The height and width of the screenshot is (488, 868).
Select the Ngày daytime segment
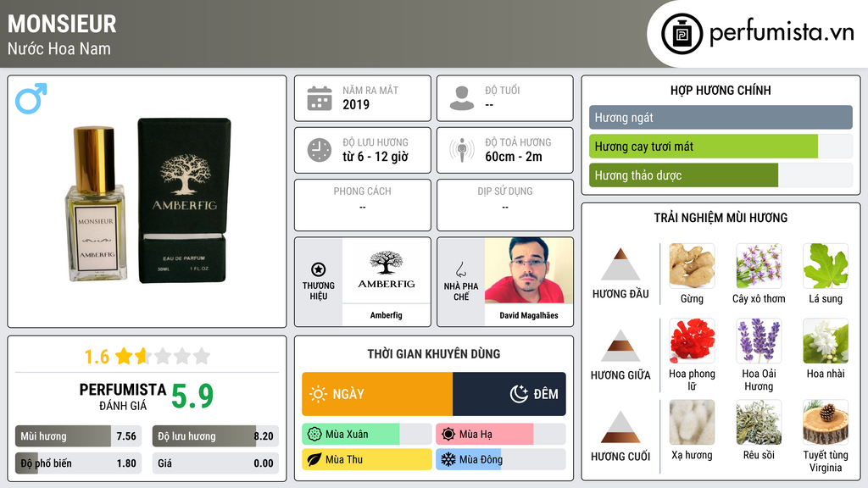pyautogui.click(x=377, y=394)
